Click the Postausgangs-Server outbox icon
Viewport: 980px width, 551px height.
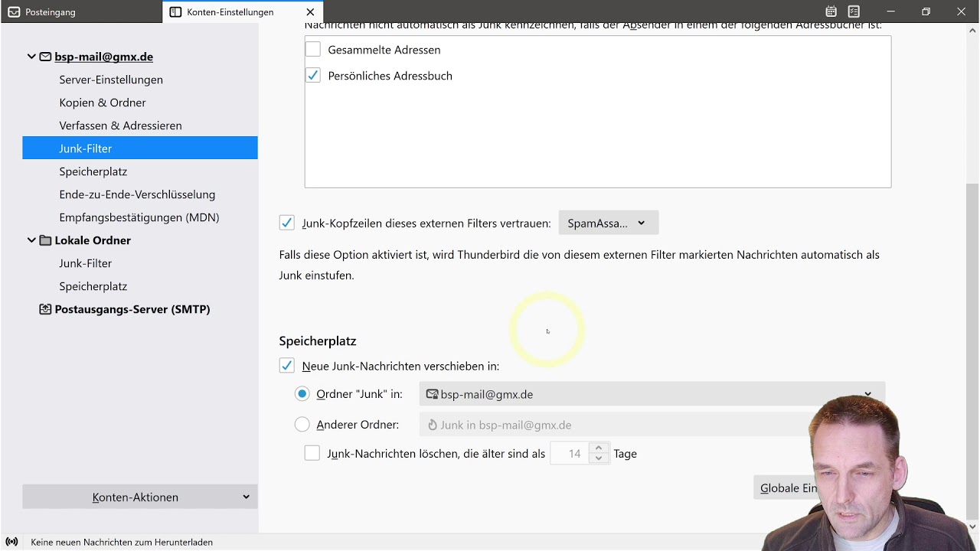(45, 309)
